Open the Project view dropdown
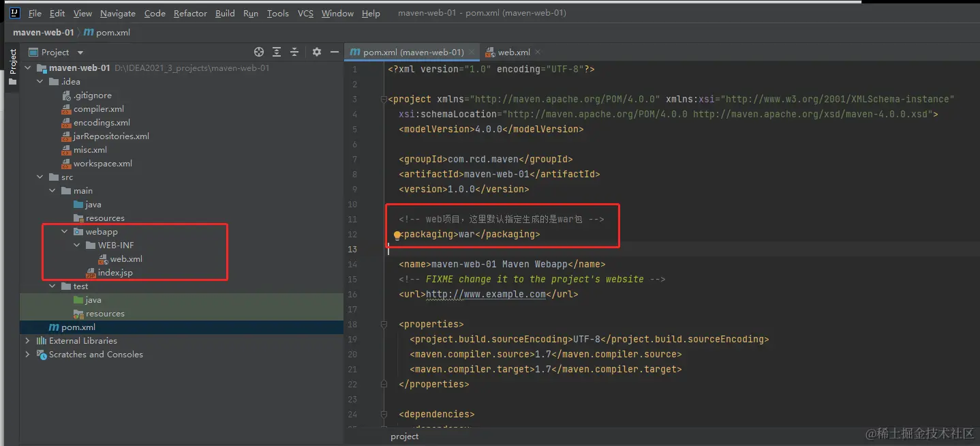This screenshot has width=980, height=446. pyautogui.click(x=80, y=53)
